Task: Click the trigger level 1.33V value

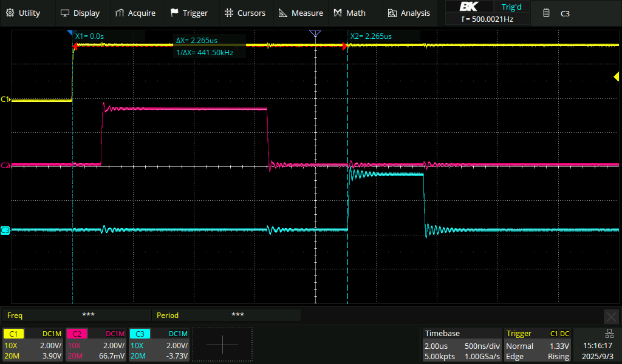Action: coord(559,346)
